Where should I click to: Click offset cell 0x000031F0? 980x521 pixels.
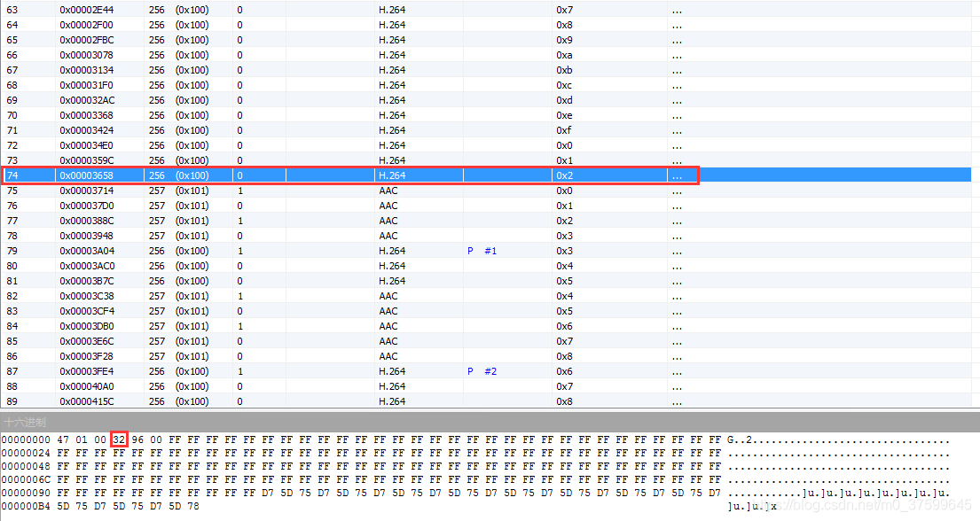pyautogui.click(x=87, y=85)
